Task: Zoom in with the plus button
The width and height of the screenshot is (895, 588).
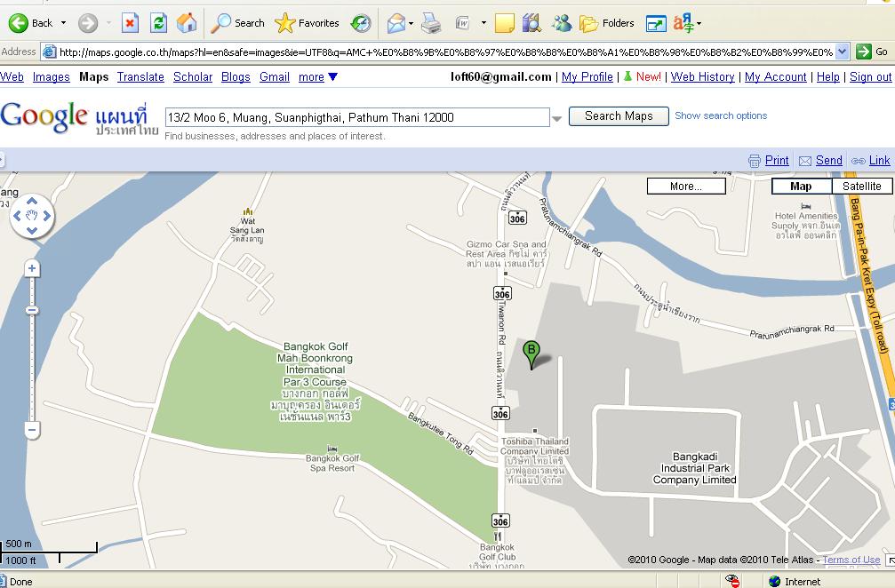Action: coord(32,268)
